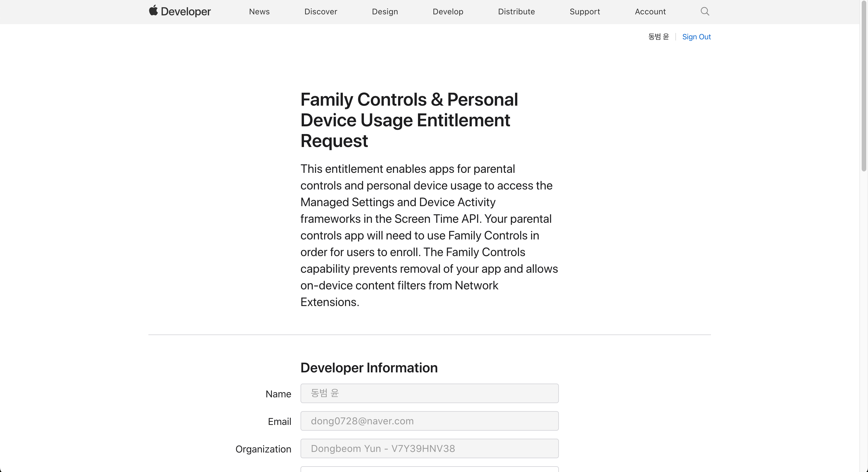Image resolution: width=868 pixels, height=472 pixels.
Task: Navigate to the Support page
Action: (x=585, y=12)
